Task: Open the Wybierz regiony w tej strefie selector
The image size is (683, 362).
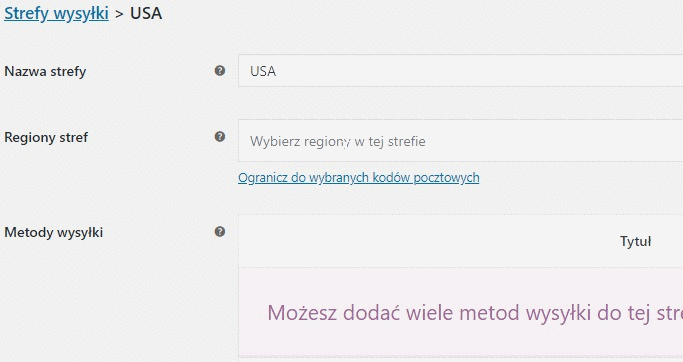Action: pos(460,141)
